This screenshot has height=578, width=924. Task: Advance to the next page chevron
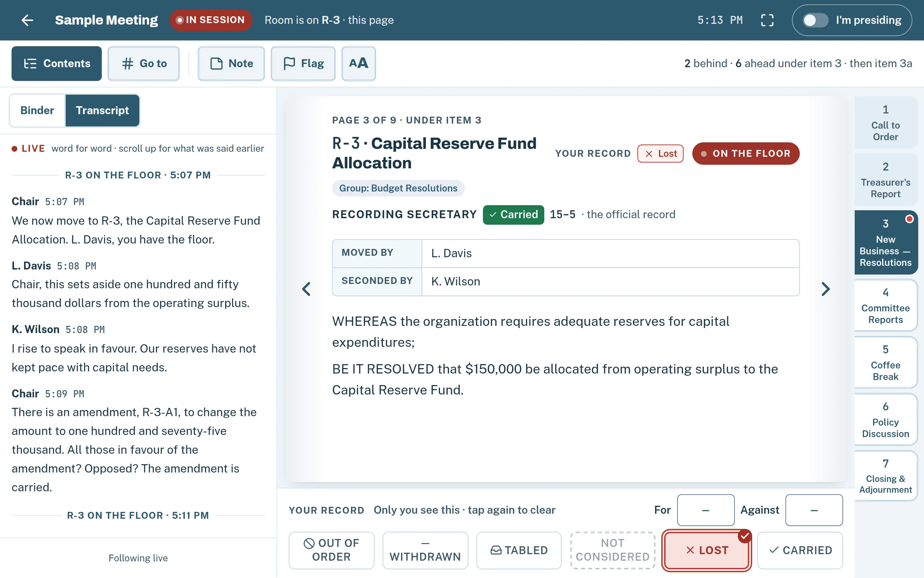point(825,289)
